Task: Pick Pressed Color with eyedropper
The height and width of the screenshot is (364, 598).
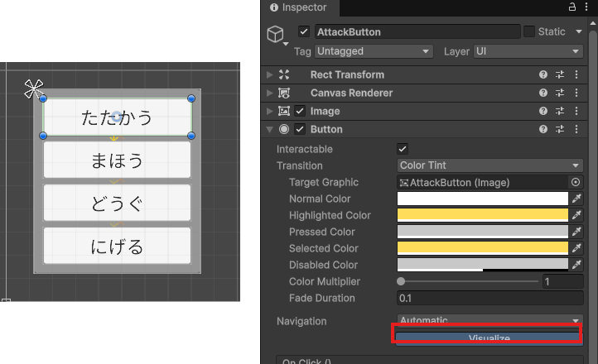Action: click(x=576, y=232)
